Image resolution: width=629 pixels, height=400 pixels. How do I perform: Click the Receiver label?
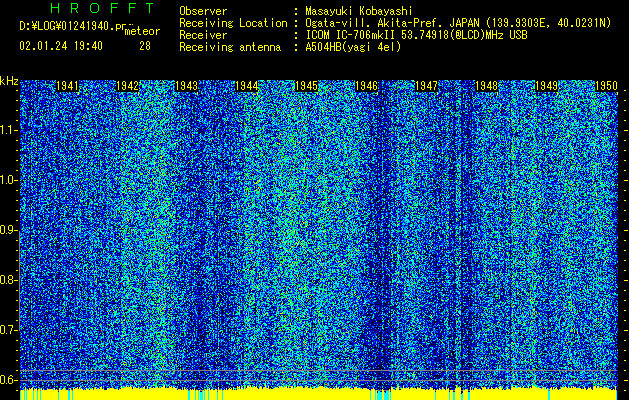(203, 35)
